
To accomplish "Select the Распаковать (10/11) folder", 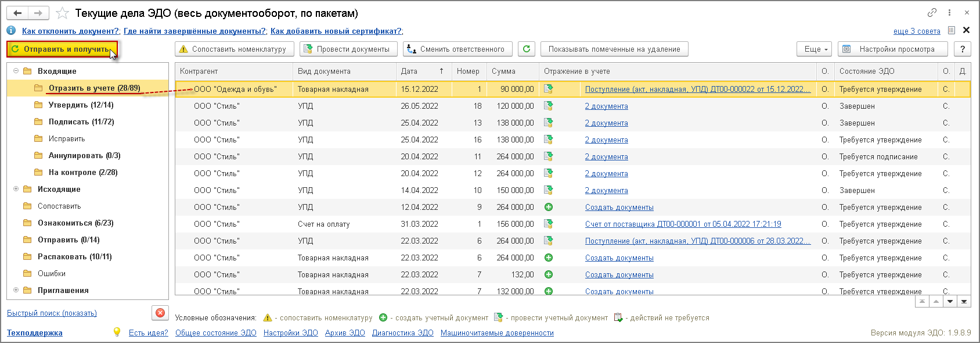I will [x=74, y=257].
